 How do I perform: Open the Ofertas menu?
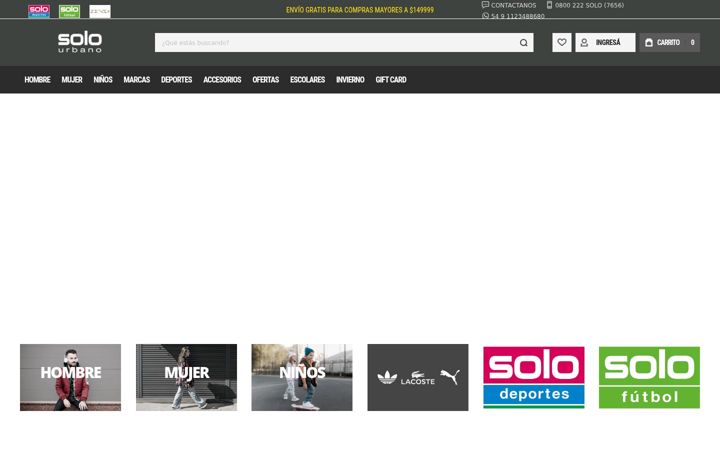click(x=265, y=79)
